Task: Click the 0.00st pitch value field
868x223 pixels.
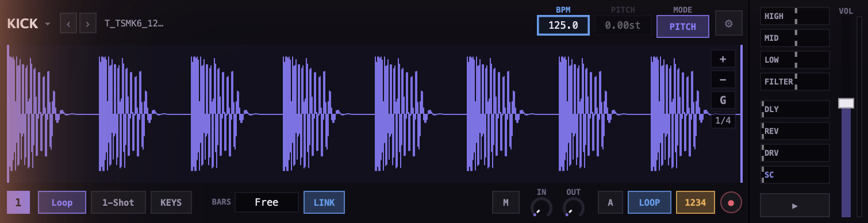Action: tap(623, 25)
